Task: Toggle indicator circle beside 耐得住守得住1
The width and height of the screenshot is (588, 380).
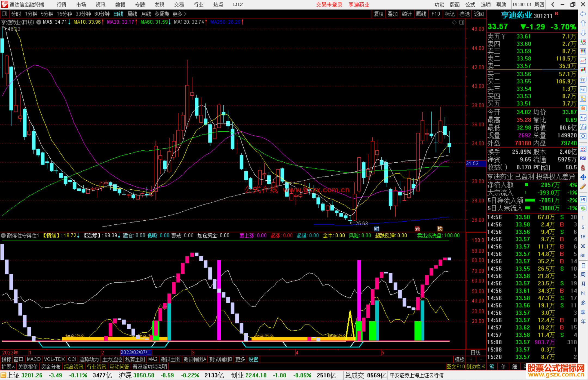Action: (x=4, y=235)
